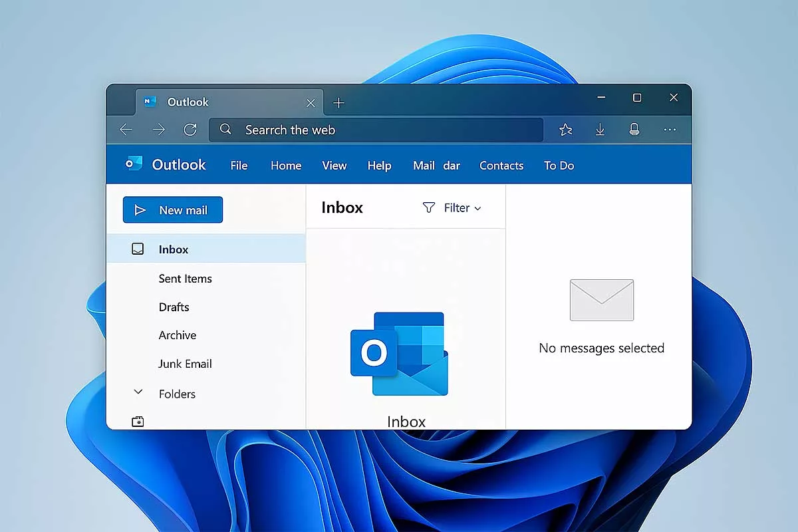
Task: Collapse the Folders chevron
Action: (x=138, y=392)
